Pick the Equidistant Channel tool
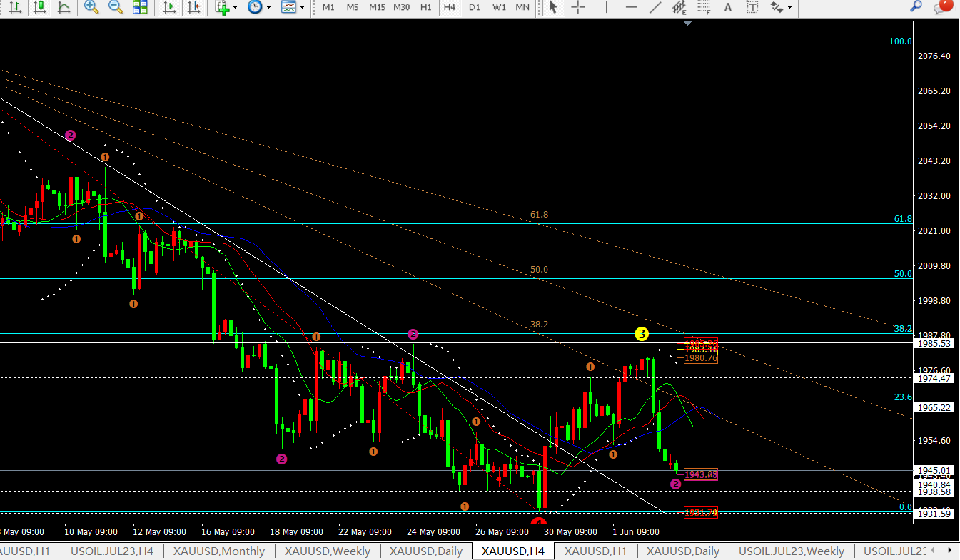The width and height of the screenshot is (960, 560). (x=679, y=7)
